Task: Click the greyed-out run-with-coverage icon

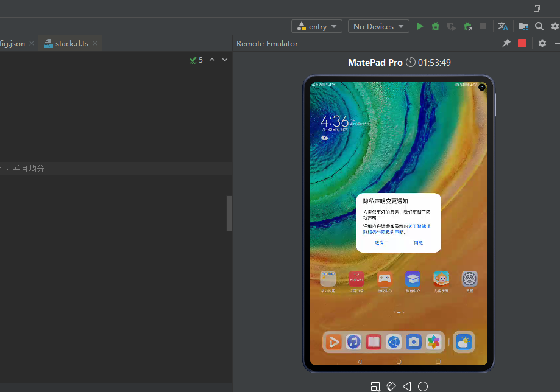Action: pyautogui.click(x=452, y=26)
